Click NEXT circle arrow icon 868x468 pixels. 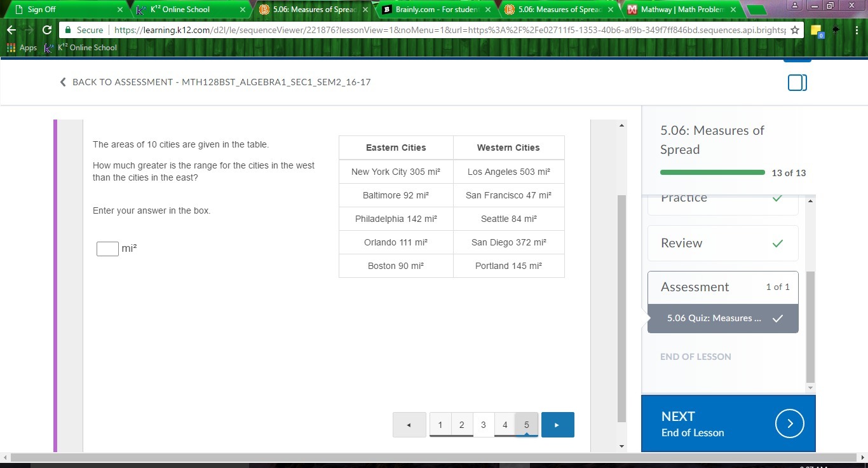pyautogui.click(x=790, y=423)
